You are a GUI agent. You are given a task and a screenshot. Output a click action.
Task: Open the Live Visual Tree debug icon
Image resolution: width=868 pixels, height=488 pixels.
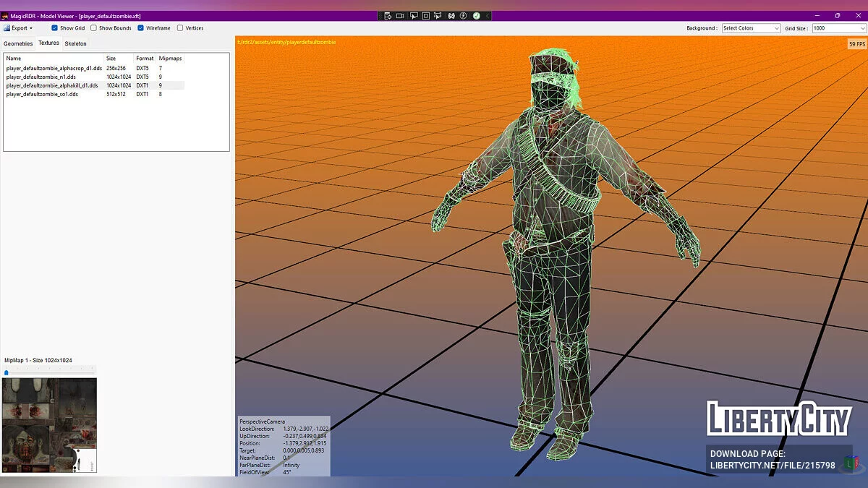[388, 15]
